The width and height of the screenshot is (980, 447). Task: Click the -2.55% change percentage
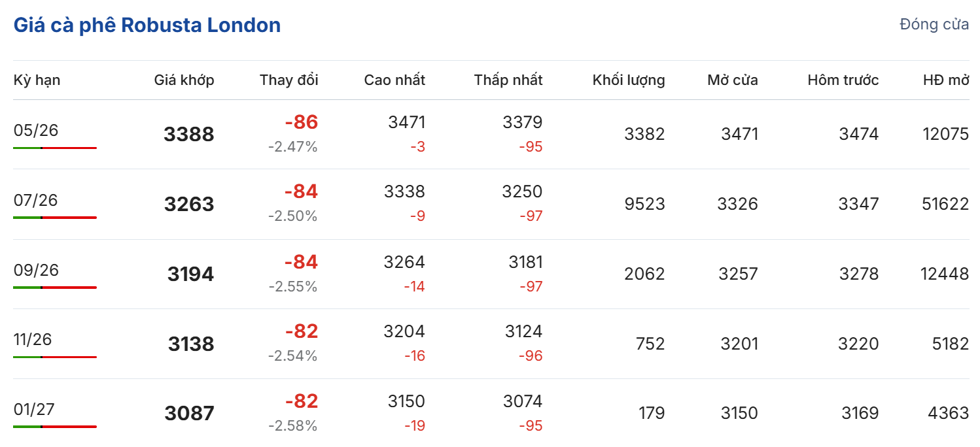(x=292, y=287)
